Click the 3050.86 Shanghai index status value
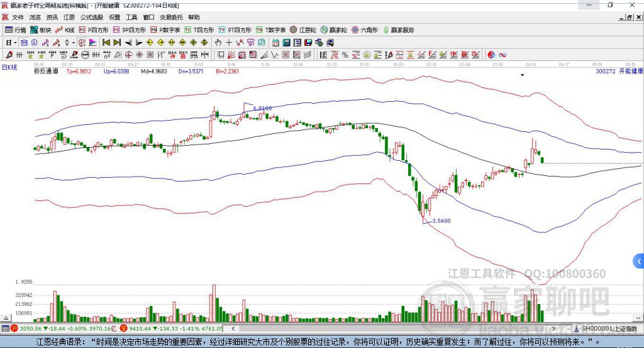Image resolution: width=644 pixels, height=348 pixels. [x=31, y=329]
